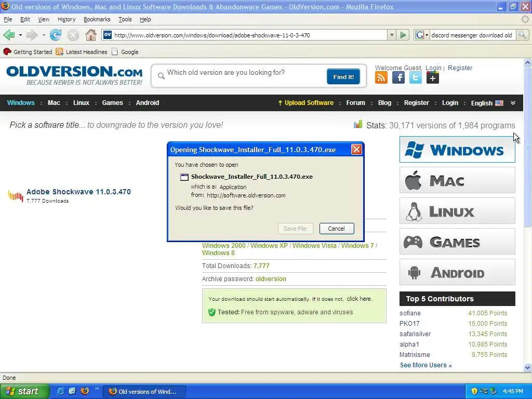Close the download dialog with the X
Screen dimensions: 532x399
[x=356, y=150]
